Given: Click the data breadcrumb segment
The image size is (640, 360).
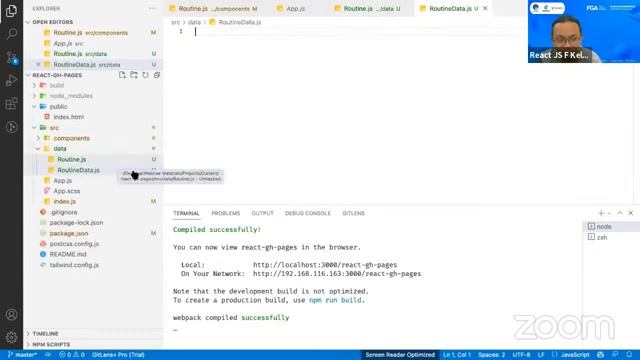Looking at the screenshot, I should click(x=194, y=22).
